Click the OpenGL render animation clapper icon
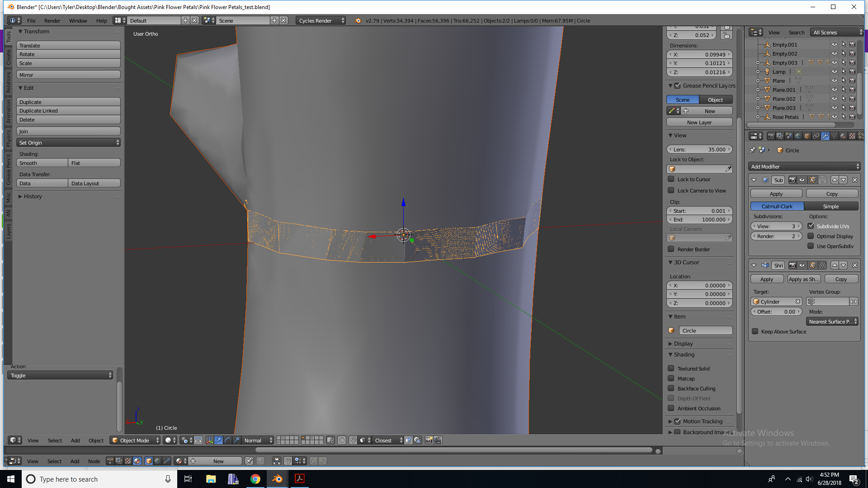868x488 pixels. pyautogui.click(x=438, y=440)
